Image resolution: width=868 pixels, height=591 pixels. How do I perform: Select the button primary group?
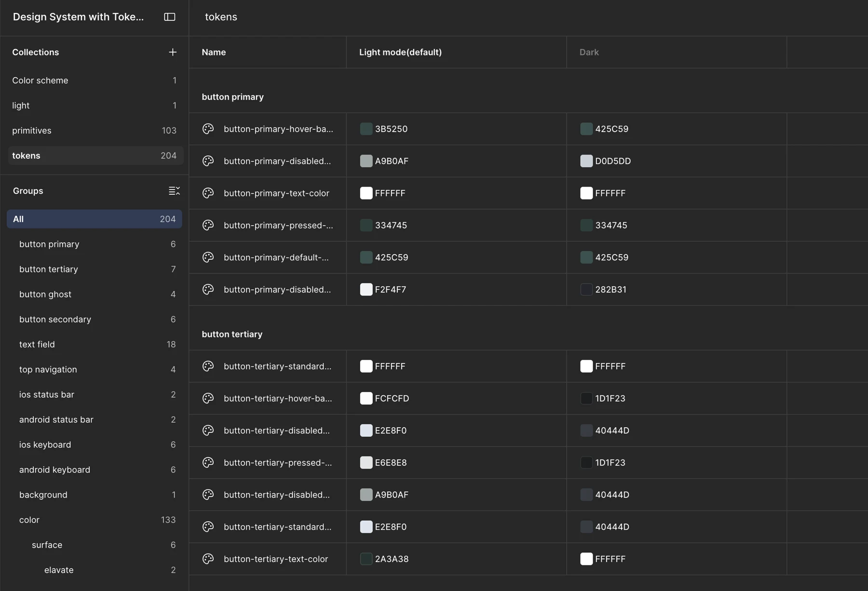(94, 244)
